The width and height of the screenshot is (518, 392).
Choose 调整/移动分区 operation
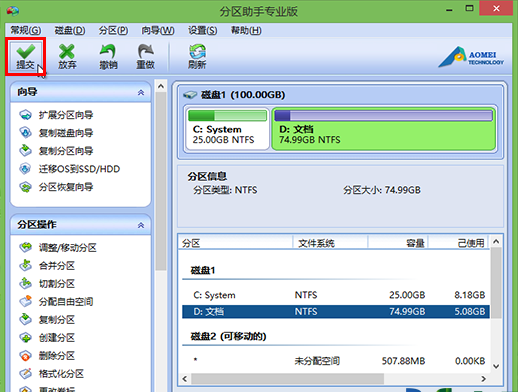coord(58,248)
